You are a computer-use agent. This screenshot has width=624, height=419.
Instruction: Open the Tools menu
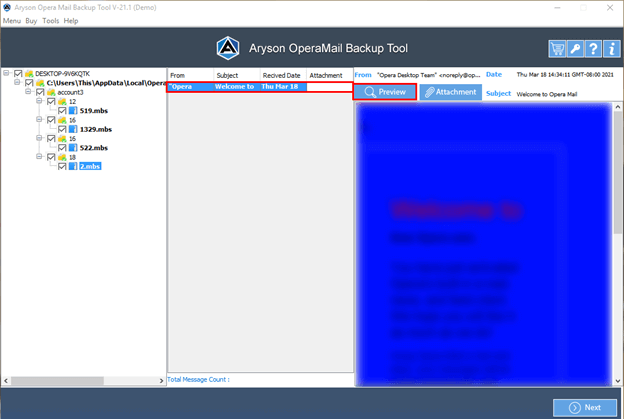point(51,21)
